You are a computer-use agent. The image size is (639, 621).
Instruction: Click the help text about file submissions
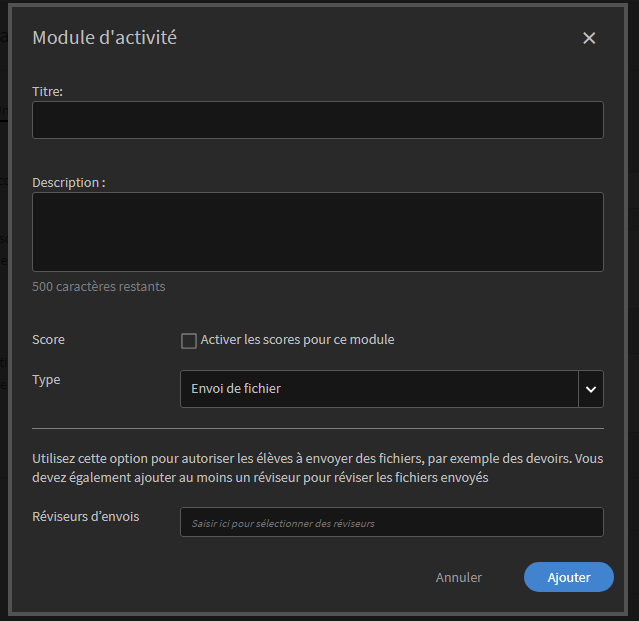coord(317,468)
